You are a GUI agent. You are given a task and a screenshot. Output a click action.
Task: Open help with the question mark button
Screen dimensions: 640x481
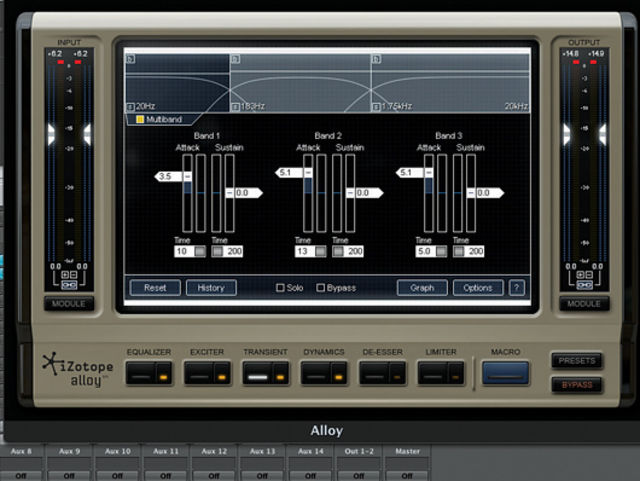(x=516, y=288)
